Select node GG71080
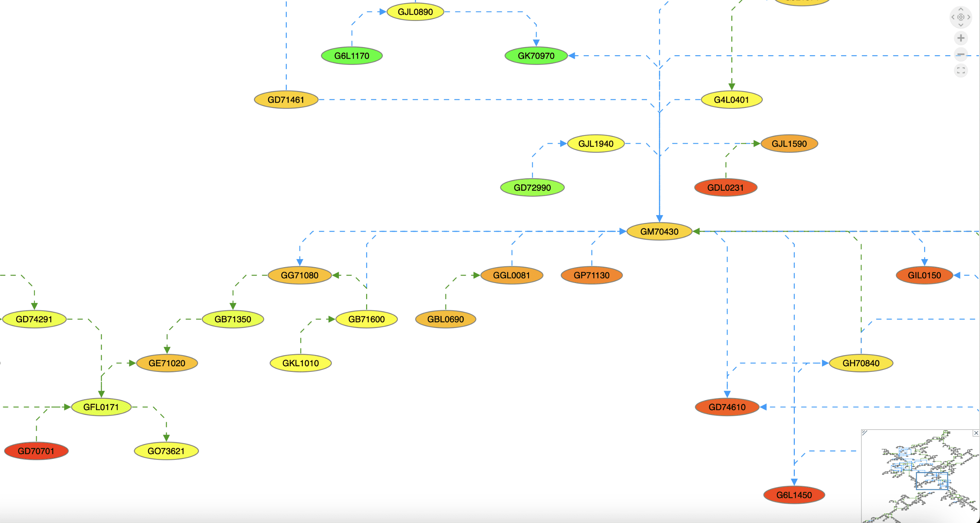Screen dimensions: 980x523 (x=300, y=275)
